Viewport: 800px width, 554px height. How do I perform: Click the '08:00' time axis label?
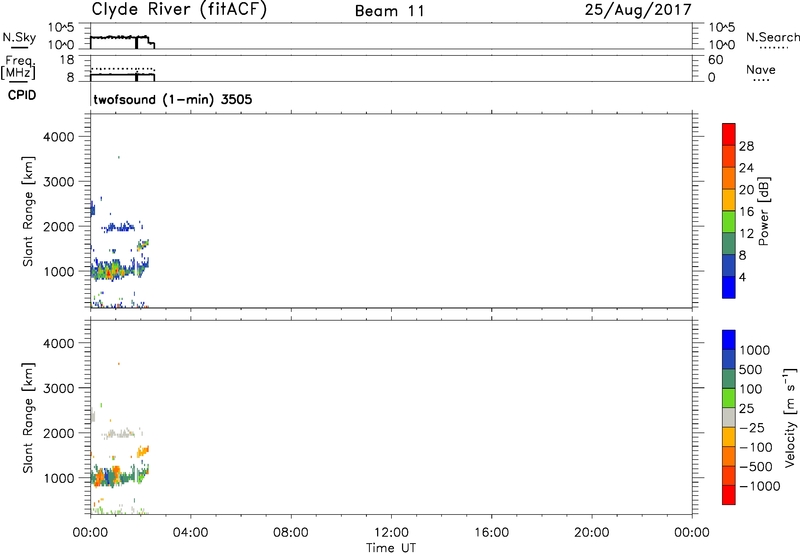tap(291, 533)
